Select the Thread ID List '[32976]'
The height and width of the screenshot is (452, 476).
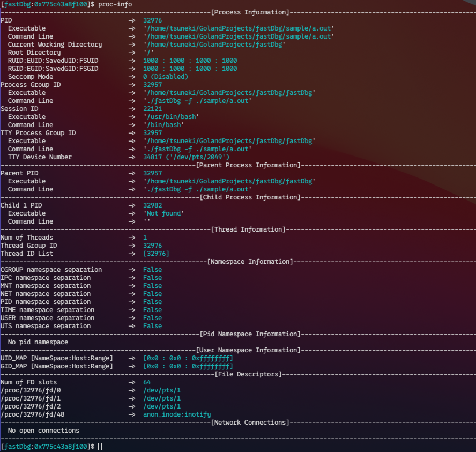pyautogui.click(x=156, y=254)
